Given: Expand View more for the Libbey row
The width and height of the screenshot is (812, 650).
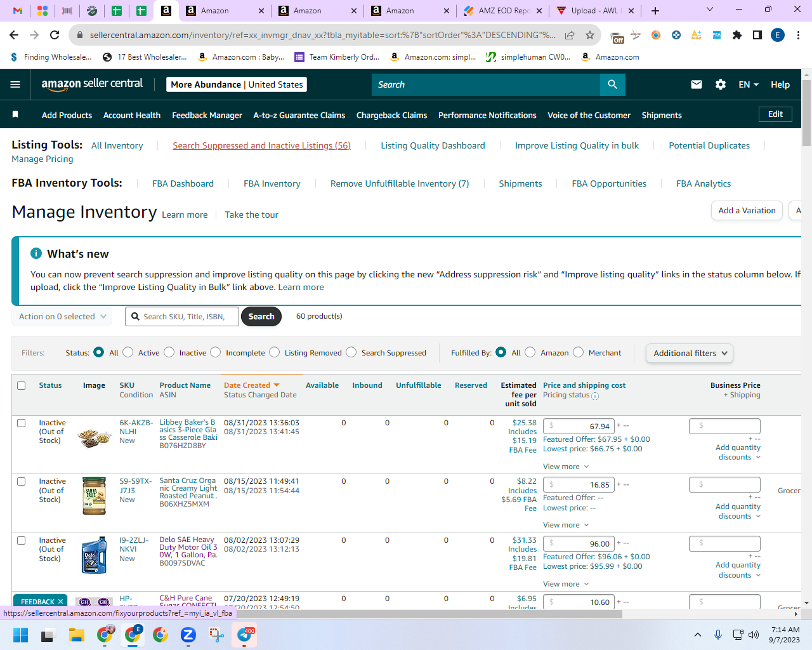Looking at the screenshot, I should tap(566, 467).
